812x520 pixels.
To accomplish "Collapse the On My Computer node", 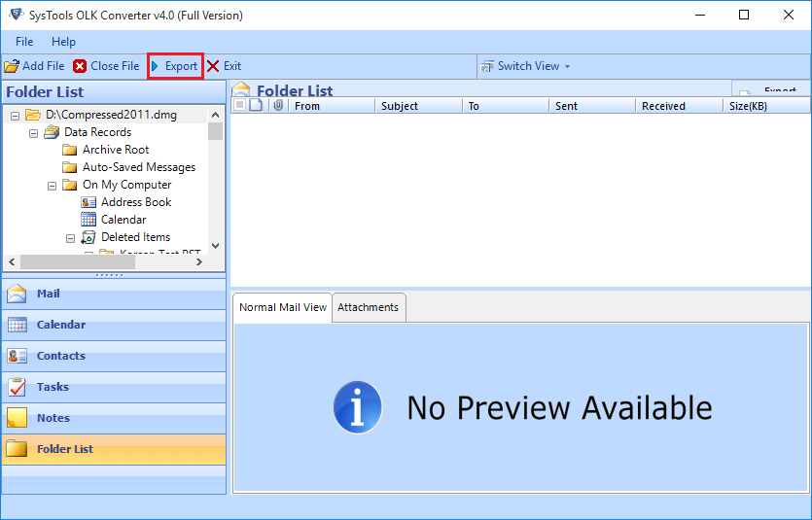I will (53, 185).
